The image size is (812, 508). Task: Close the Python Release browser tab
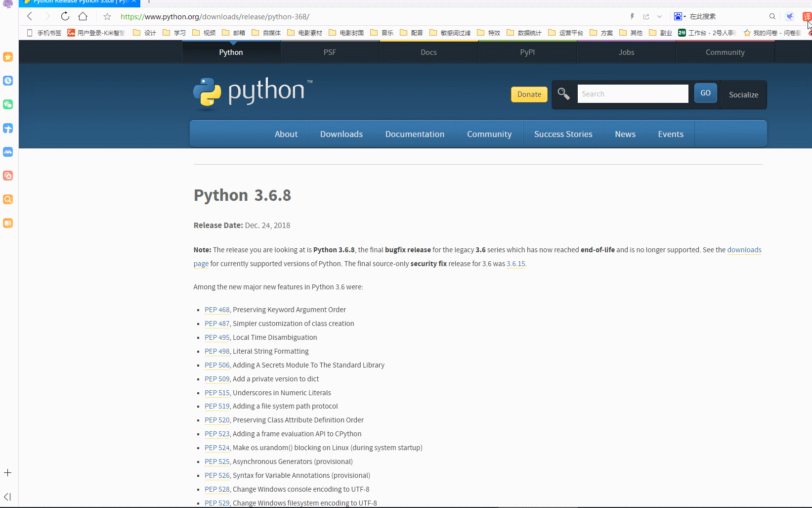click(133, 1)
